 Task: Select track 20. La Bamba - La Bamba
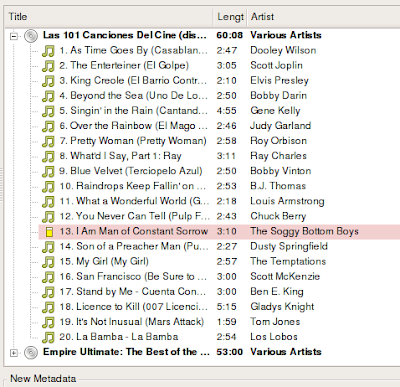coord(119,337)
